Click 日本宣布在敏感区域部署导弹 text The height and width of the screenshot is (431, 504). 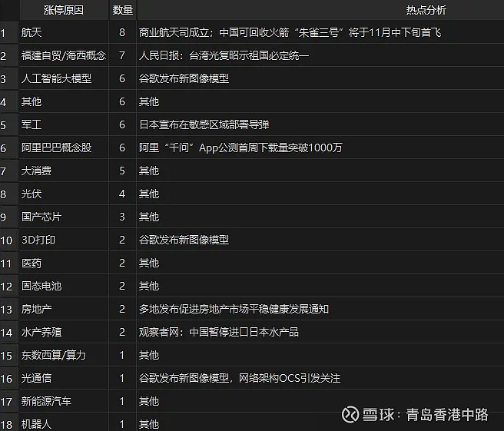pyautogui.click(x=204, y=124)
